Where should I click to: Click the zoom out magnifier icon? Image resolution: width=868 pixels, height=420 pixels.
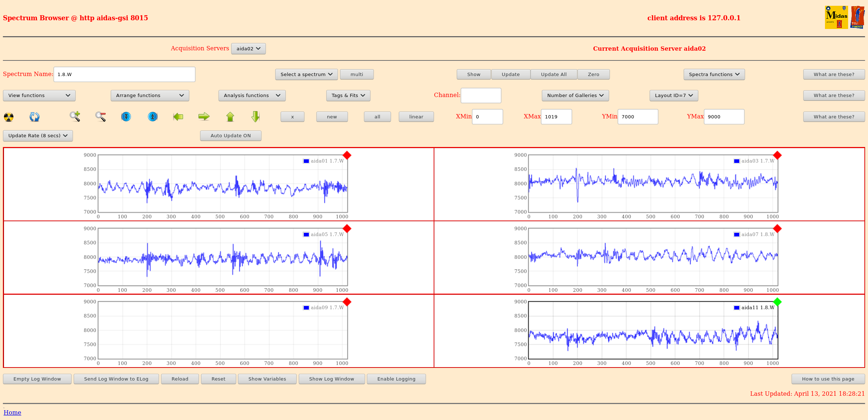click(x=101, y=117)
